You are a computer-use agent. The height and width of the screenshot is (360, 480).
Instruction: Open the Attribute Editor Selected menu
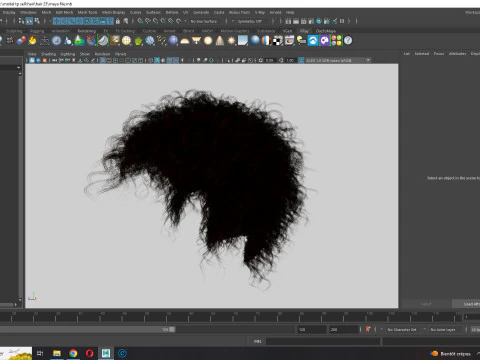pyautogui.click(x=422, y=54)
